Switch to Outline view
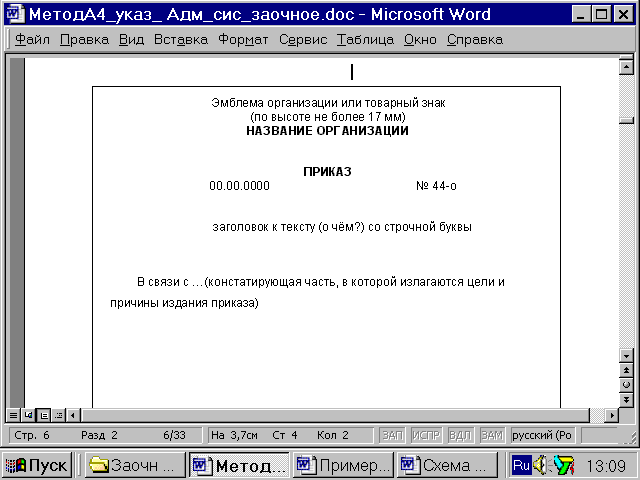The image size is (640, 480). pos(59,416)
